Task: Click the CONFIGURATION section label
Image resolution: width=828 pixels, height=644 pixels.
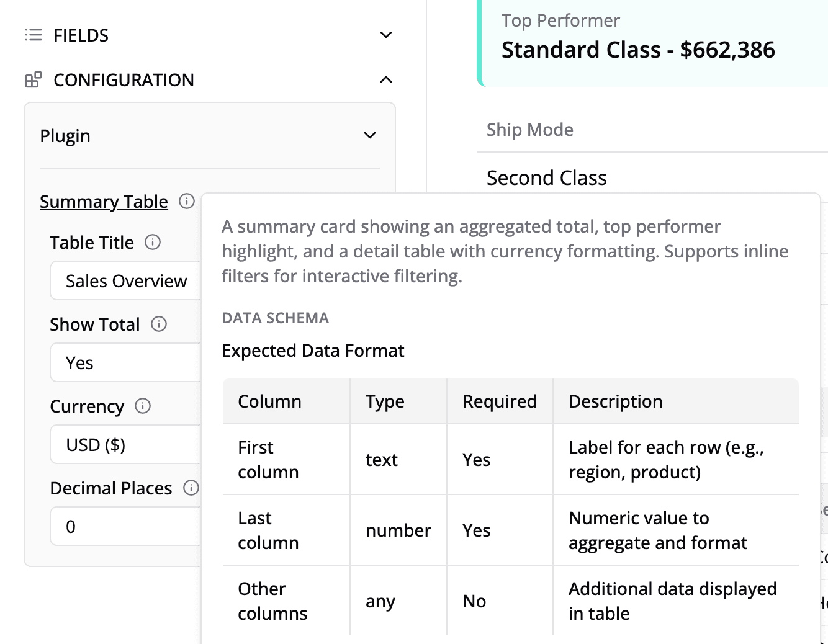Action: tap(124, 80)
